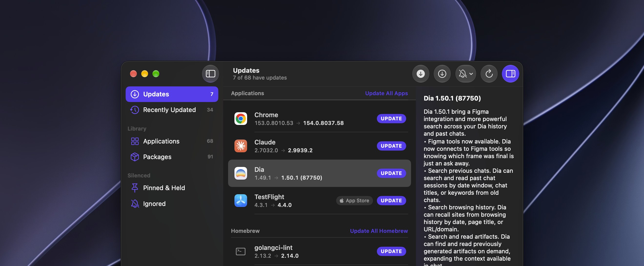Click the Dia app icon
Screen dimensions: 644x266
pyautogui.click(x=241, y=173)
